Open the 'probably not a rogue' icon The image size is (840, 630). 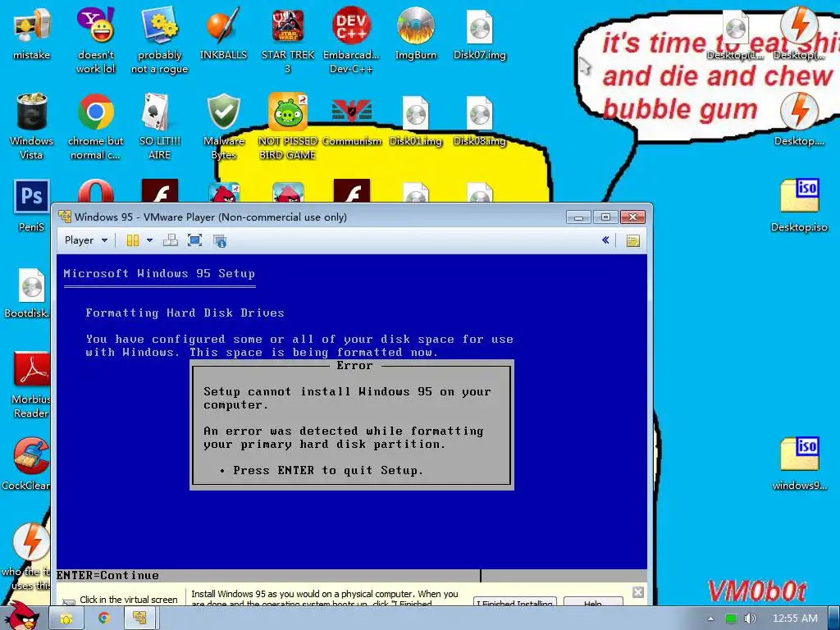tap(160, 40)
